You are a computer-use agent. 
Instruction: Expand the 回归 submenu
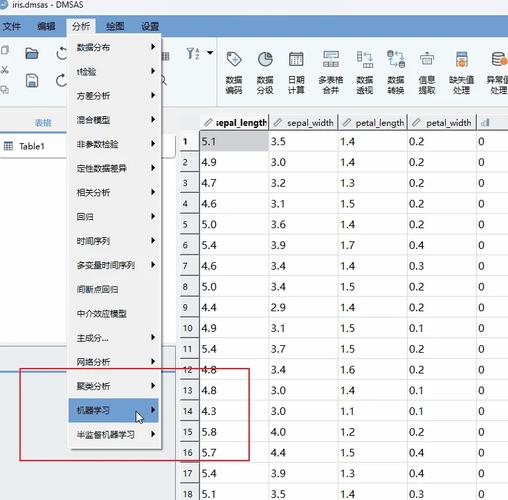coord(115,217)
